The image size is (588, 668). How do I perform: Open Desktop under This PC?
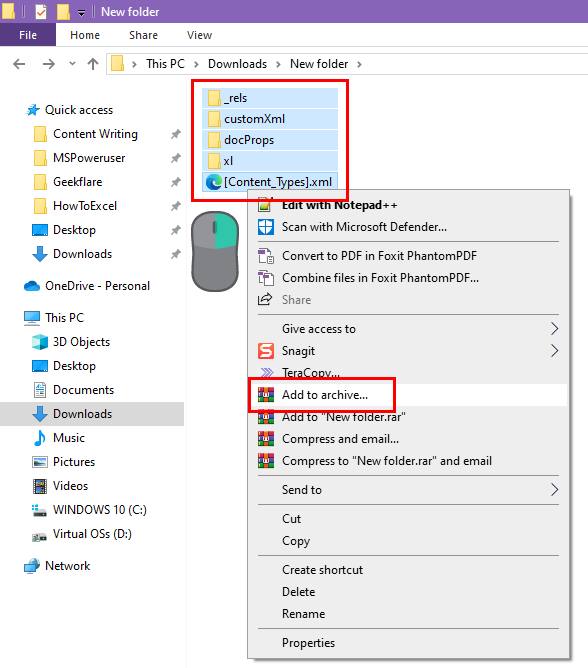point(74,366)
